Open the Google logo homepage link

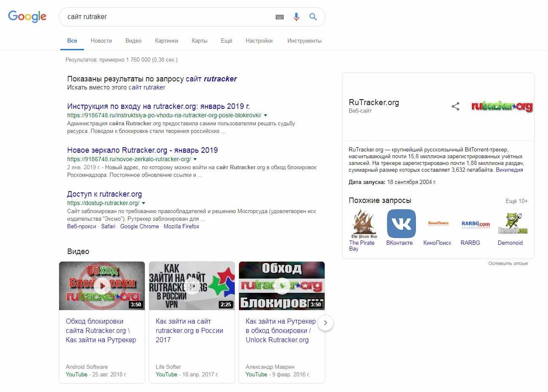click(27, 16)
